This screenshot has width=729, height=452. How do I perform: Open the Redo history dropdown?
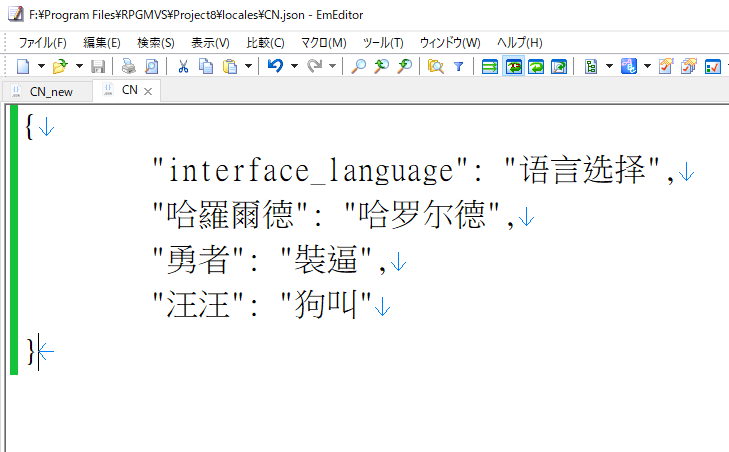[332, 66]
